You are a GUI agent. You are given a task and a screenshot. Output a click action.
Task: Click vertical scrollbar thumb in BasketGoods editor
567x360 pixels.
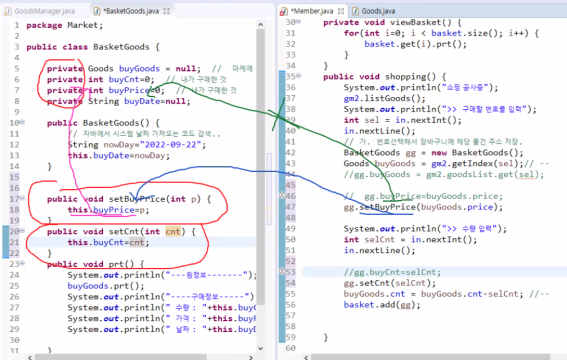pos(260,166)
